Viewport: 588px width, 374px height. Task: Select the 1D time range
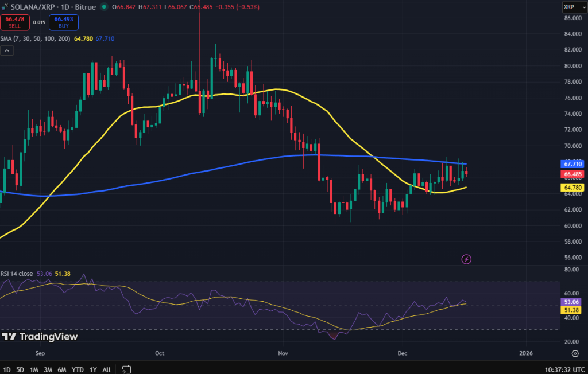pos(7,369)
